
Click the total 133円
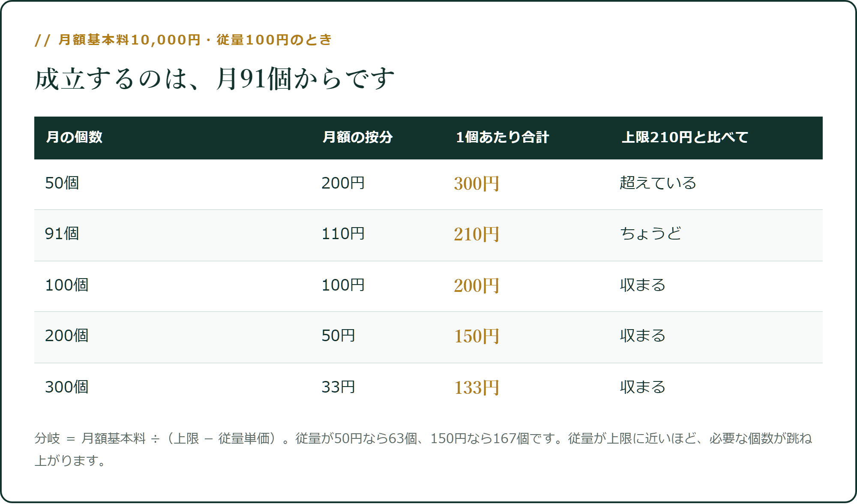pos(476,387)
